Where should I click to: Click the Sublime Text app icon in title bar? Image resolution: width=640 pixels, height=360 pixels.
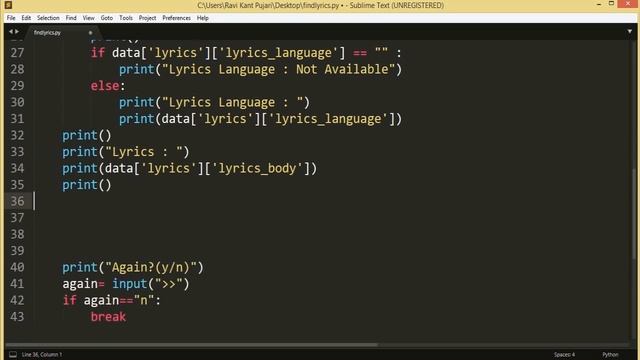coord(8,5)
